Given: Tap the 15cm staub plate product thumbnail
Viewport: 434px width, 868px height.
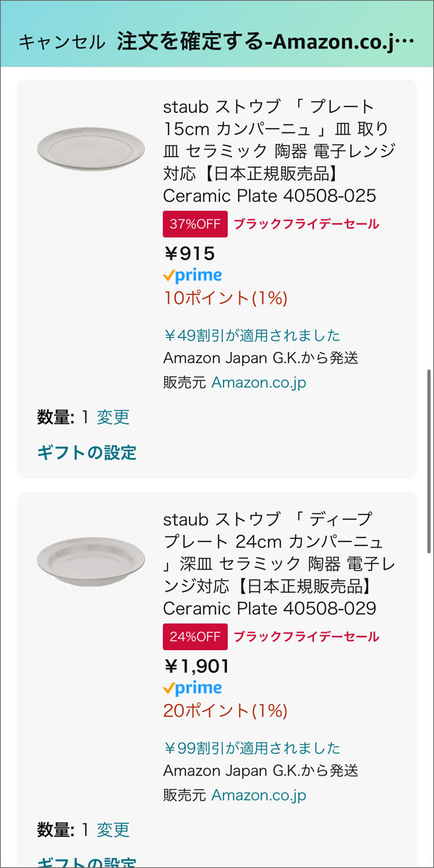Looking at the screenshot, I should click(x=91, y=149).
